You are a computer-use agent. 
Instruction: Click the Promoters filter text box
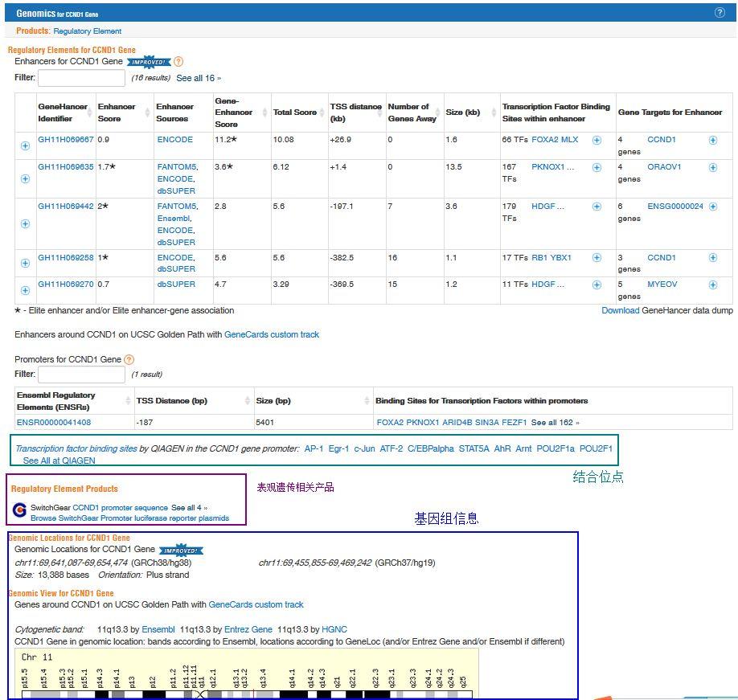81,375
